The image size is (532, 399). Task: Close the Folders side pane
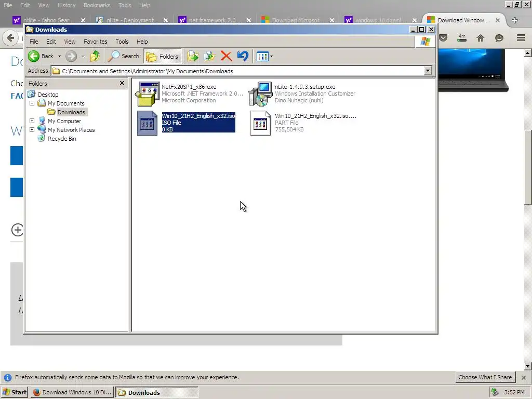point(122,83)
